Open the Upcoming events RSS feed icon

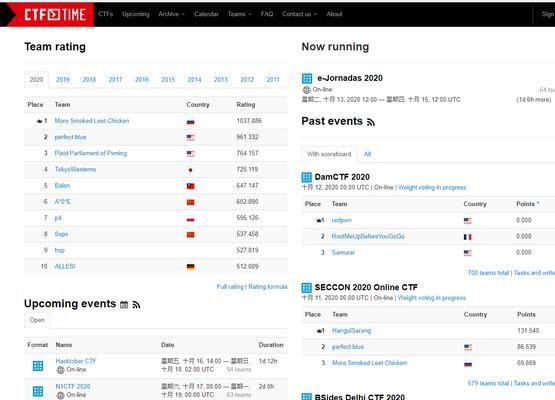click(x=137, y=305)
